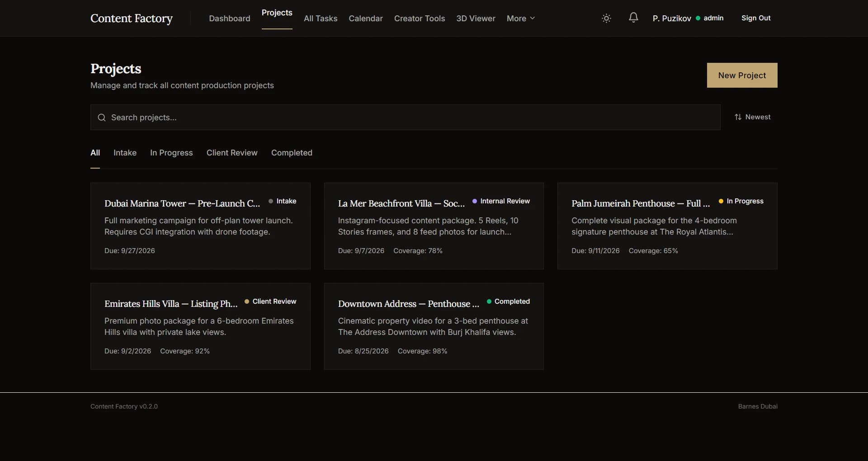Open Emirates Hills Villa project

pos(200,326)
